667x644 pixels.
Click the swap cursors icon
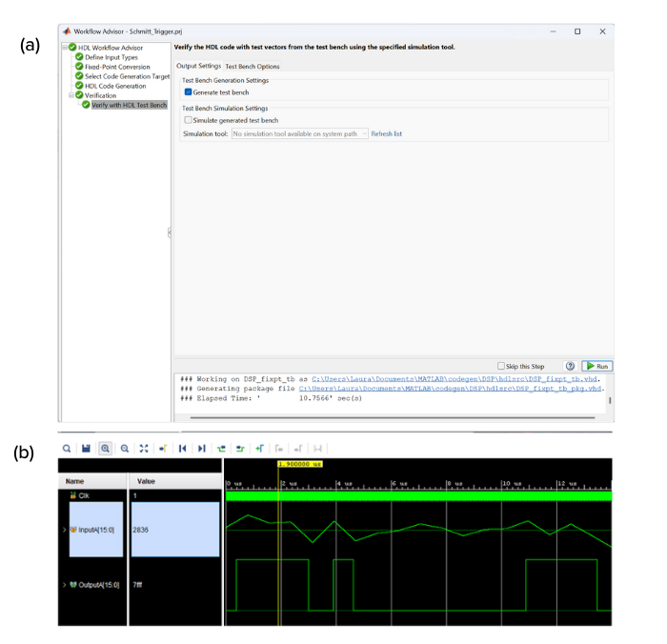(317, 449)
